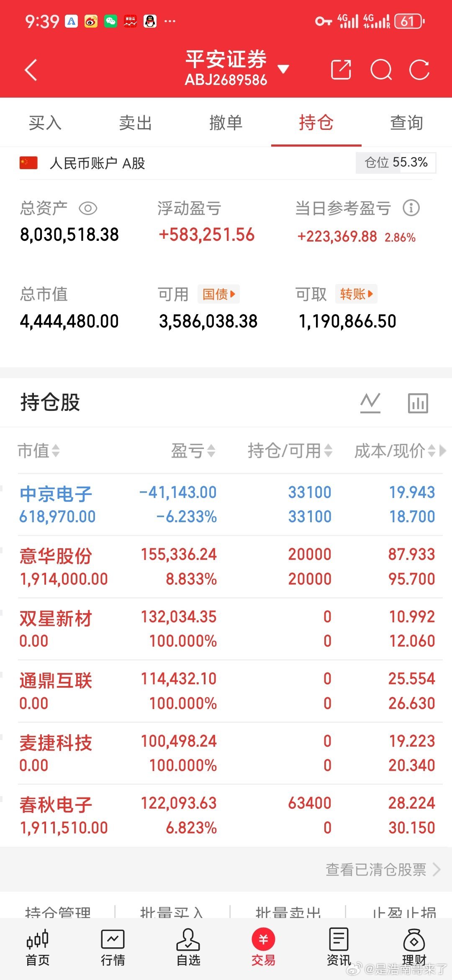Open the share/export icon in header
452x980 pixels.
click(341, 70)
